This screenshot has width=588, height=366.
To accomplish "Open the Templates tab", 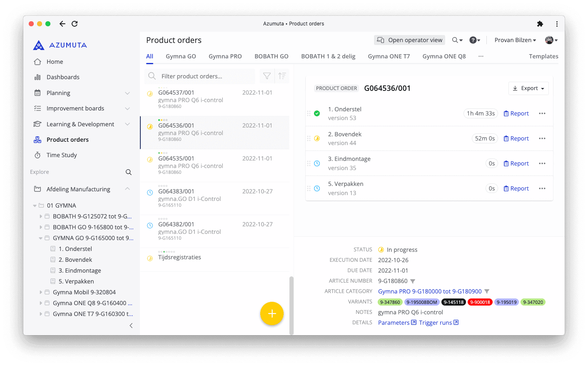I will click(543, 56).
